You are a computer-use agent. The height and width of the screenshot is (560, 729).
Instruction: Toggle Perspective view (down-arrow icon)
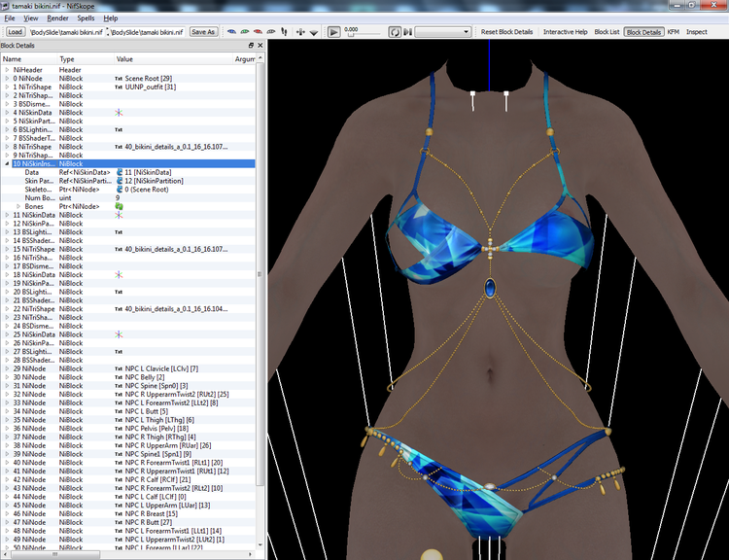pyautogui.click(x=314, y=32)
